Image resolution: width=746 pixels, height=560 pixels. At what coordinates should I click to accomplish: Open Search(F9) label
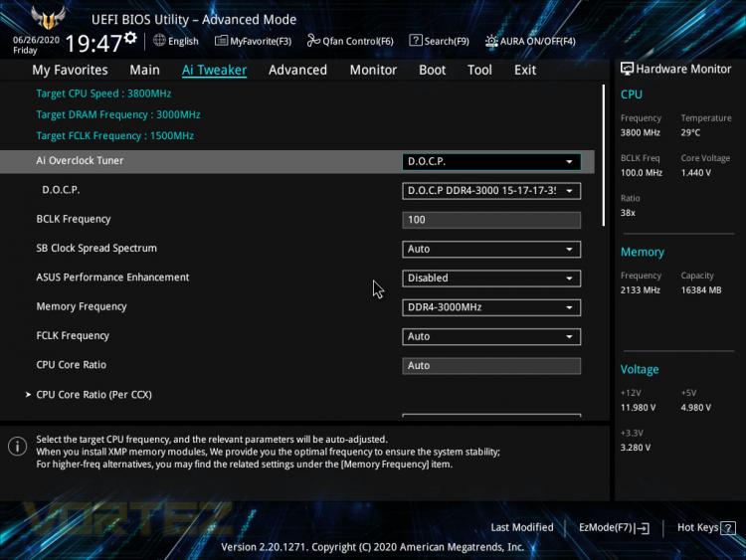coord(447,42)
